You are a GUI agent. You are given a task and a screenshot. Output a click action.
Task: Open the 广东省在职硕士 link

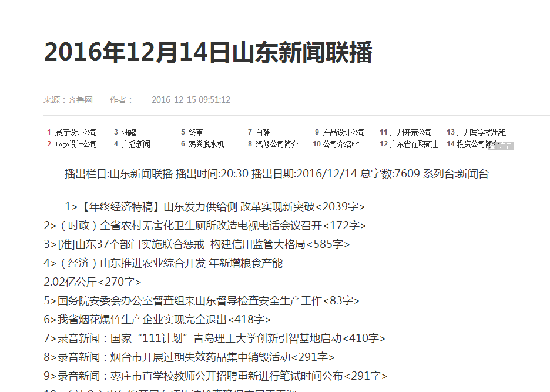click(x=414, y=144)
